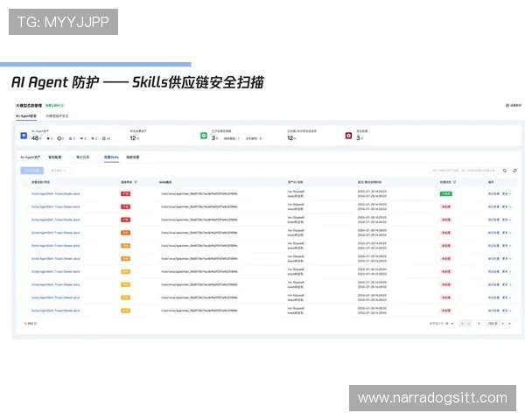The image size is (525, 420).
Task: Switch to the AI-Agent安全 top tab
Action: point(26,115)
